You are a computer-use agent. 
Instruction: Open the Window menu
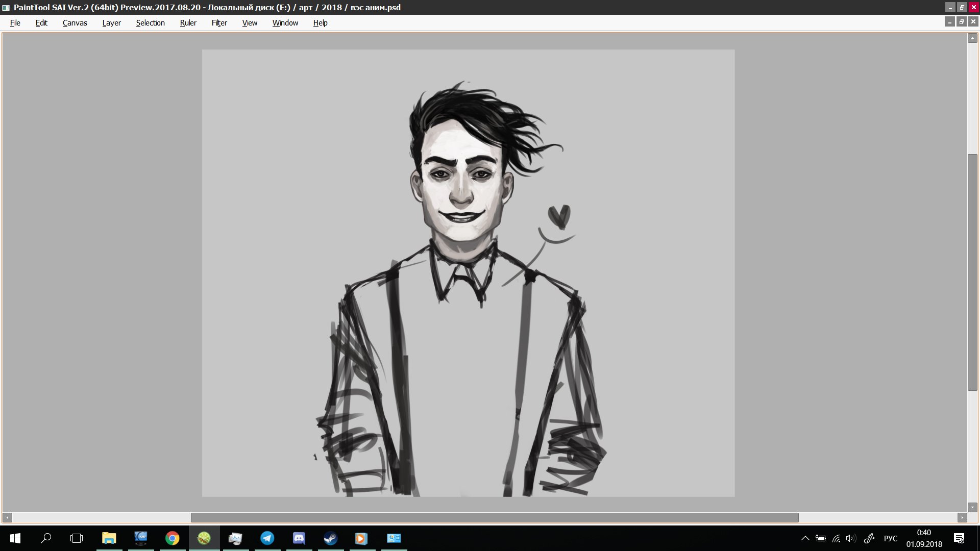pyautogui.click(x=285, y=23)
